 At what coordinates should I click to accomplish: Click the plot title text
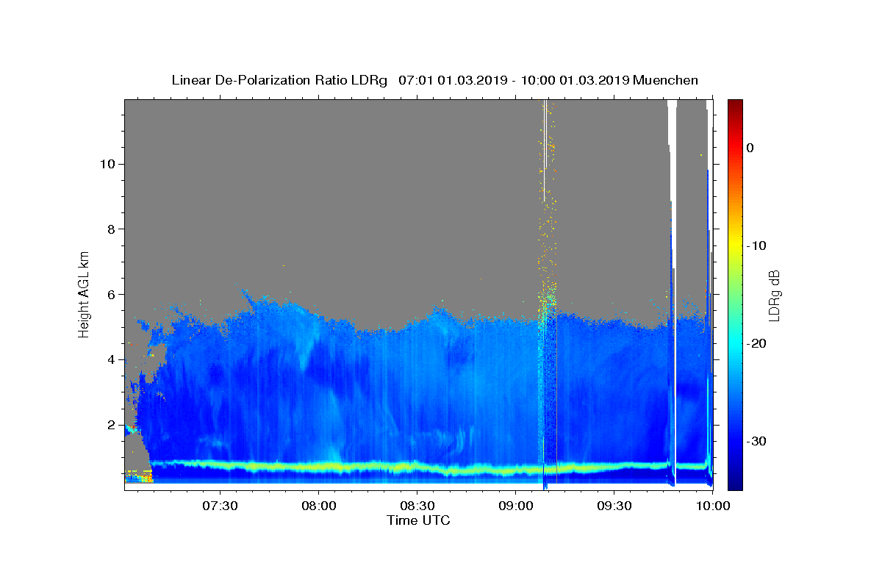click(x=434, y=80)
